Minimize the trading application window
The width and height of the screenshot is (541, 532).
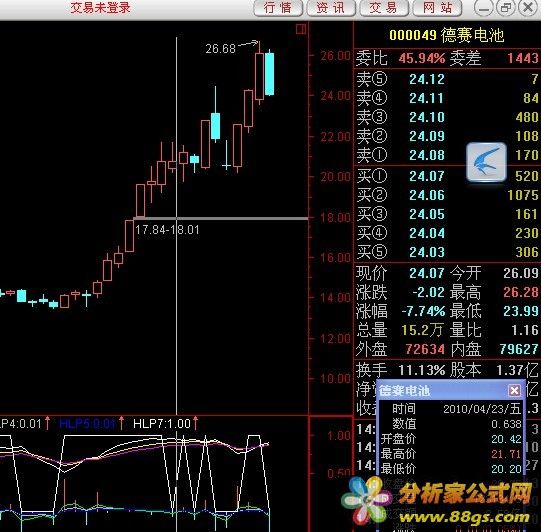point(484,8)
